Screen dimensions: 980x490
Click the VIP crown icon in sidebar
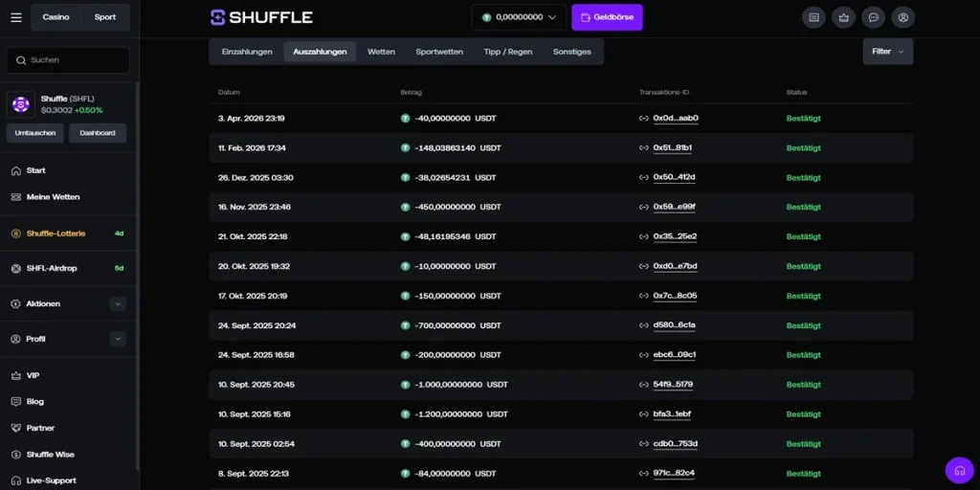(x=16, y=375)
